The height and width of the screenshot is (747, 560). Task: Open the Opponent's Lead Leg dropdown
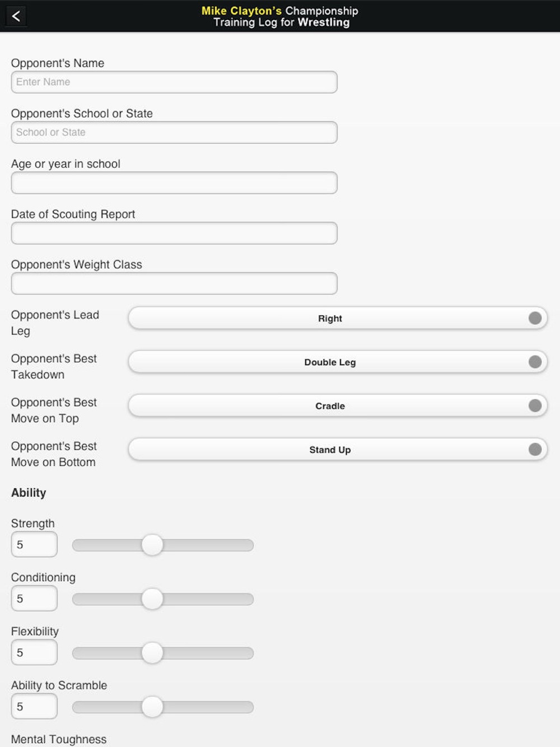pos(338,318)
